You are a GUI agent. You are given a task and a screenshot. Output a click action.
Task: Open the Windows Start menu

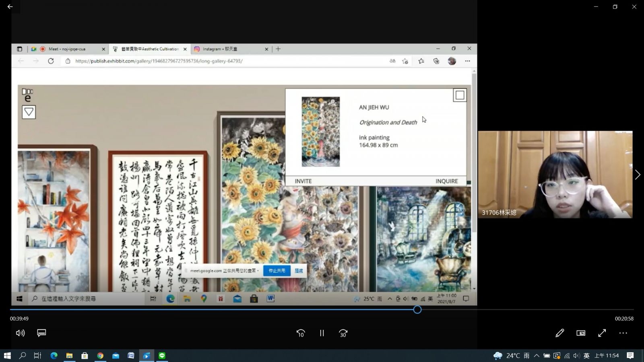pyautogui.click(x=7, y=356)
